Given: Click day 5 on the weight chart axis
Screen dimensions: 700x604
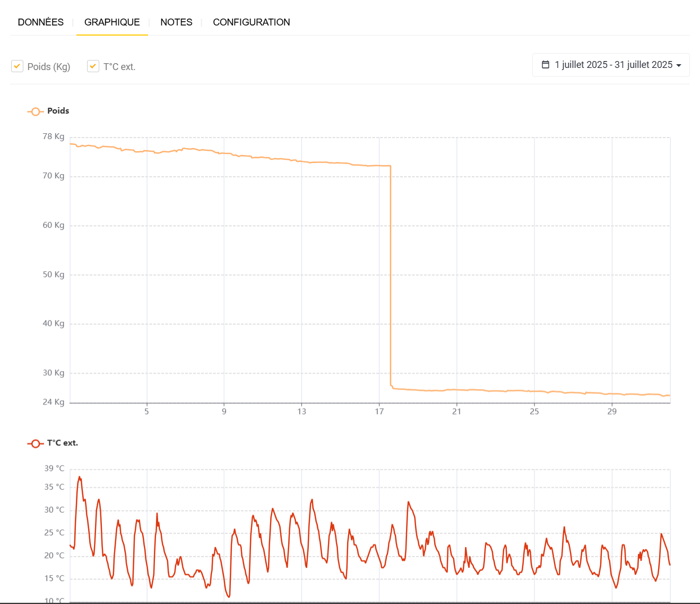Looking at the screenshot, I should pos(147,411).
